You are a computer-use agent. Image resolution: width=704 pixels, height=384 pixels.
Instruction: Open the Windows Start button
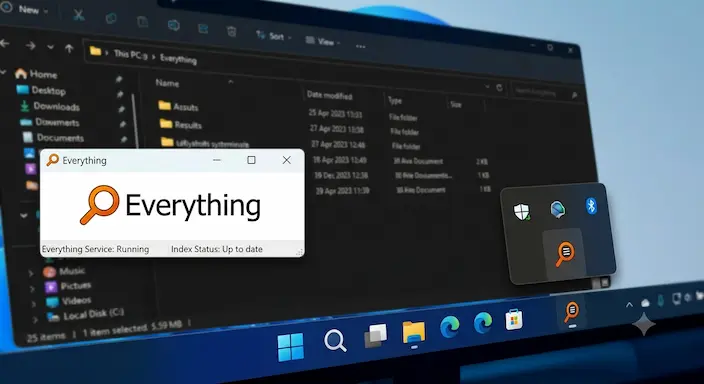tap(291, 347)
